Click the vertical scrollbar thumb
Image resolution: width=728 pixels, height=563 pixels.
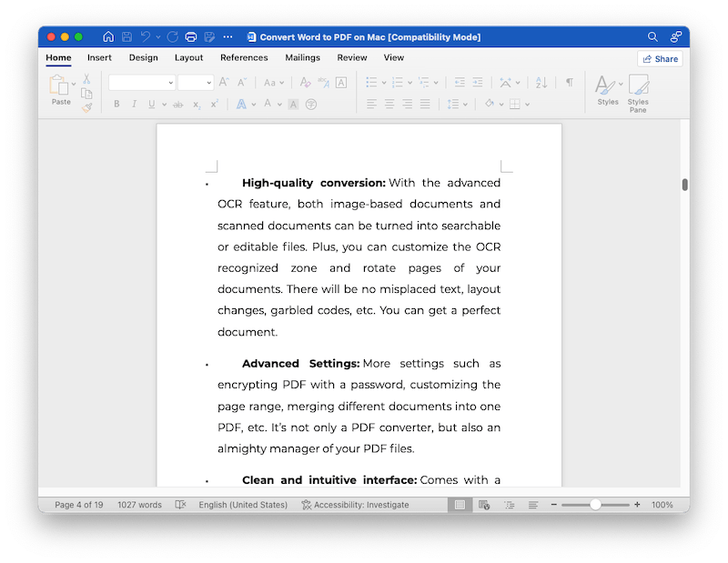coord(684,185)
